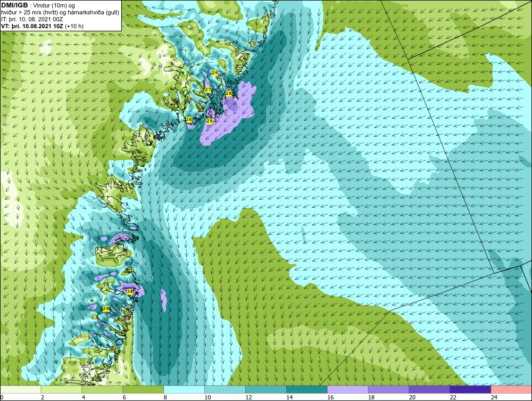Click the northernmost 26 gust label above 27
532x401 pixels.
215,72
